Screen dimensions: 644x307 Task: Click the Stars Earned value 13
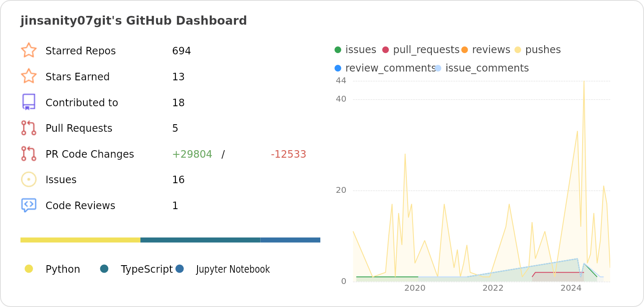tap(178, 77)
